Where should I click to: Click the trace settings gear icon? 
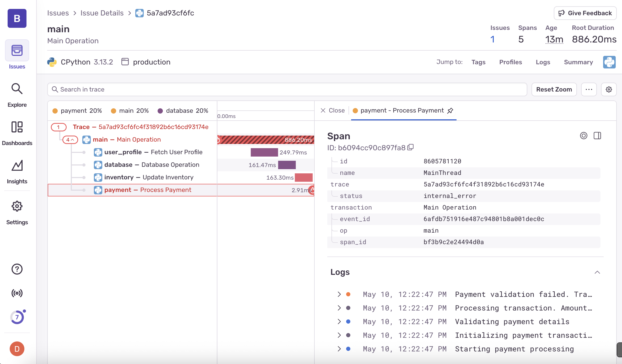(609, 89)
